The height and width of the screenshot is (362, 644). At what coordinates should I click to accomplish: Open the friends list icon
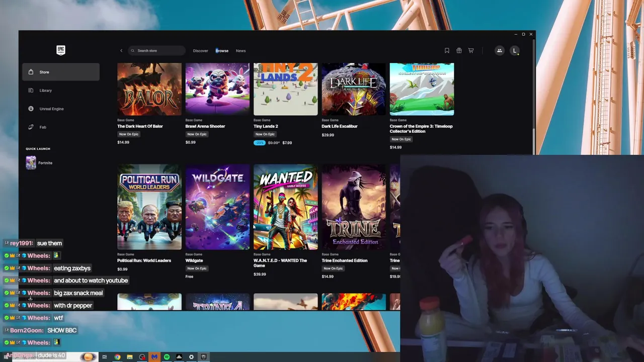tap(499, 51)
